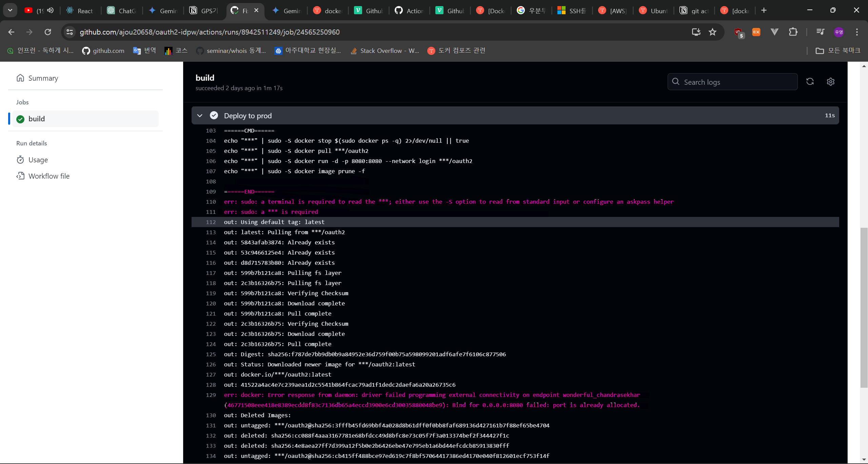Viewport: 868px width, 464px height.
Task: Reload the current page
Action: pos(48,32)
